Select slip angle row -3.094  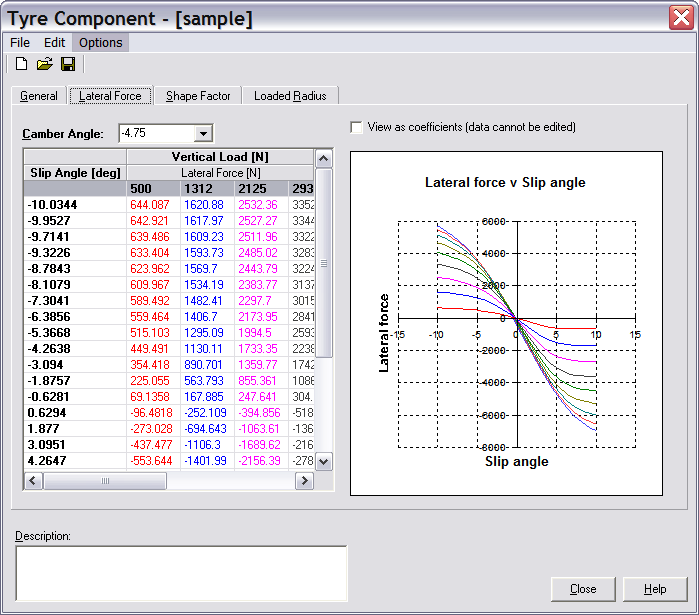pos(75,365)
